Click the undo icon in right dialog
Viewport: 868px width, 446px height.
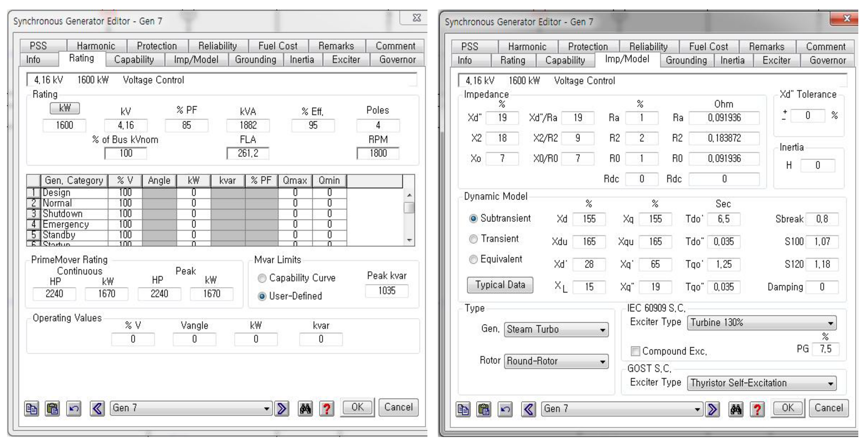coord(505,409)
